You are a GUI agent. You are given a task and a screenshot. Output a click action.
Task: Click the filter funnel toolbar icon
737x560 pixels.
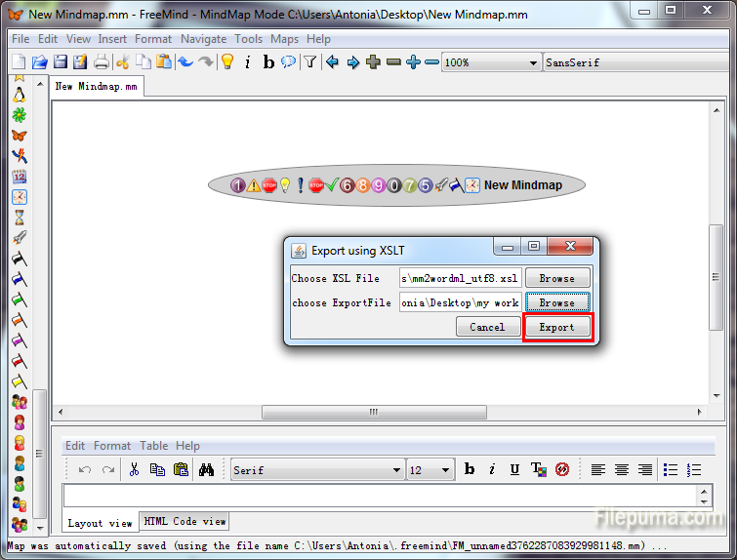[x=309, y=62]
